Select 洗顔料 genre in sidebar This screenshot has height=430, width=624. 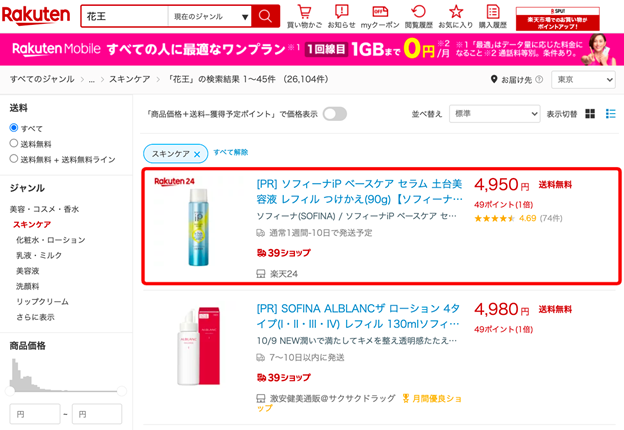pyautogui.click(x=27, y=286)
